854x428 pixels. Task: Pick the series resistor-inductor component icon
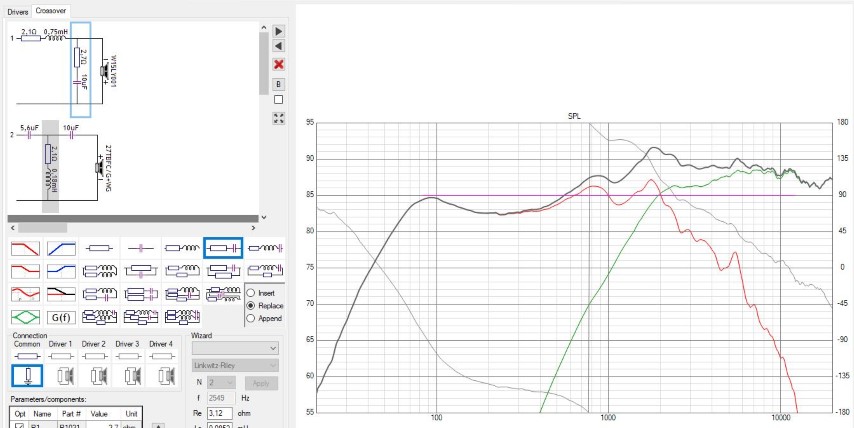pyautogui.click(x=182, y=248)
